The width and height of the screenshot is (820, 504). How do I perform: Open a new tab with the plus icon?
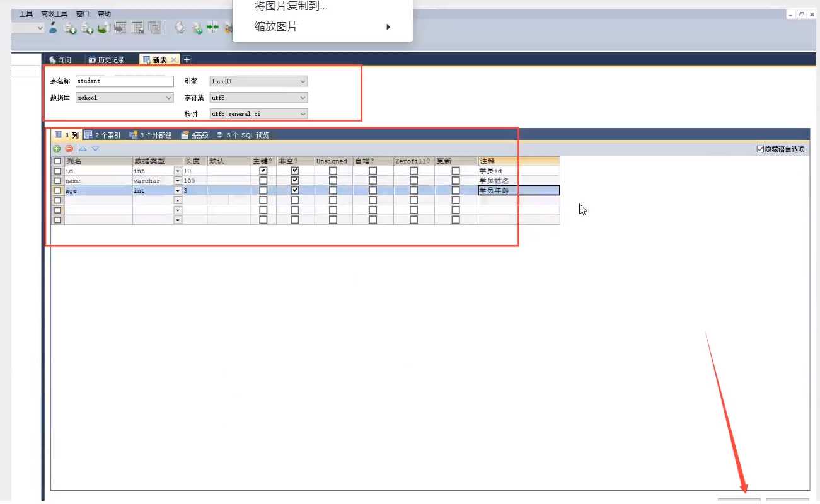coord(187,60)
